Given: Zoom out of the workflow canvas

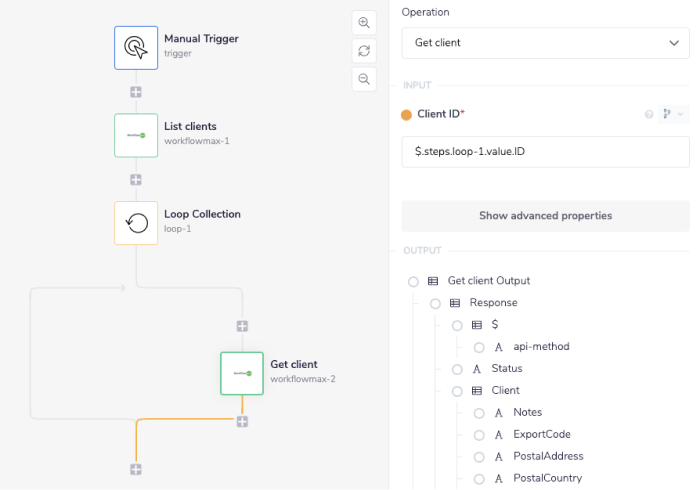Looking at the screenshot, I should 364,79.
